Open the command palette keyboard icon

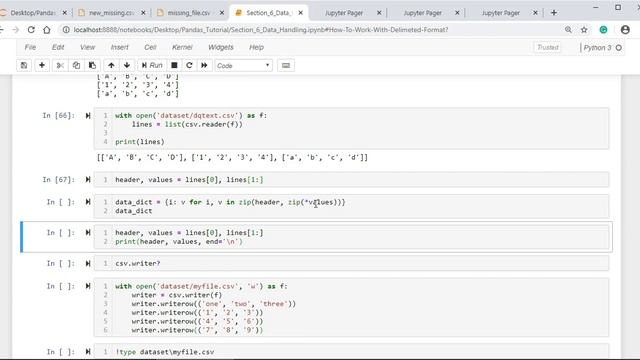286,65
